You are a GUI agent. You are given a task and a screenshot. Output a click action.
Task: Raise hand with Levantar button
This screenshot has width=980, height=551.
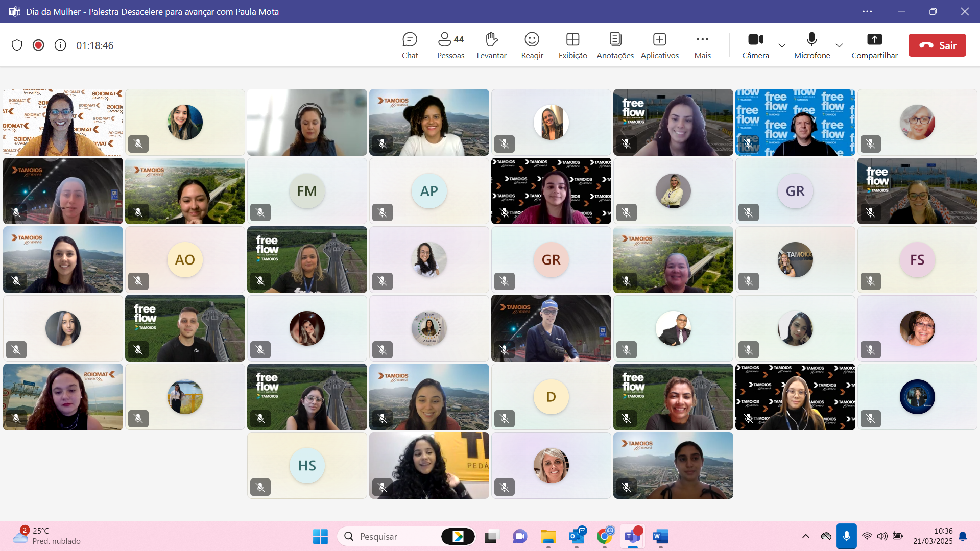[x=491, y=45]
